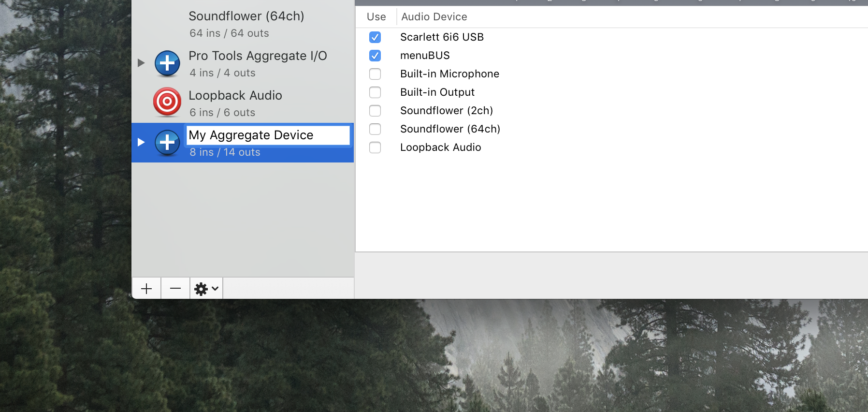
Task: Click the 6 ins / 6 outs text
Action: [222, 113]
